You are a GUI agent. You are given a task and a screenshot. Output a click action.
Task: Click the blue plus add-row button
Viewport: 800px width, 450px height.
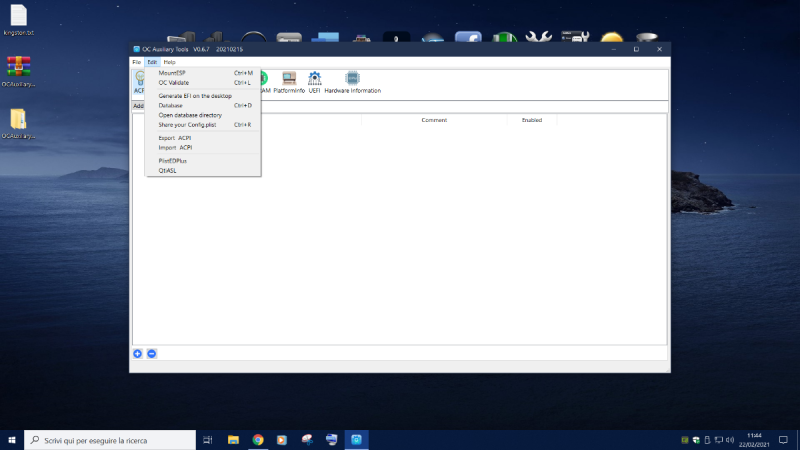tap(138, 354)
